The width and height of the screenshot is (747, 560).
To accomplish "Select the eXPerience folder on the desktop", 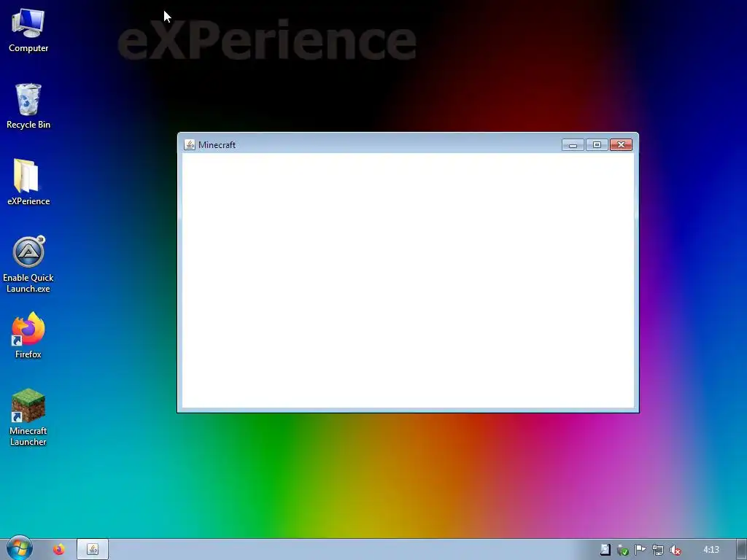I will click(28, 182).
